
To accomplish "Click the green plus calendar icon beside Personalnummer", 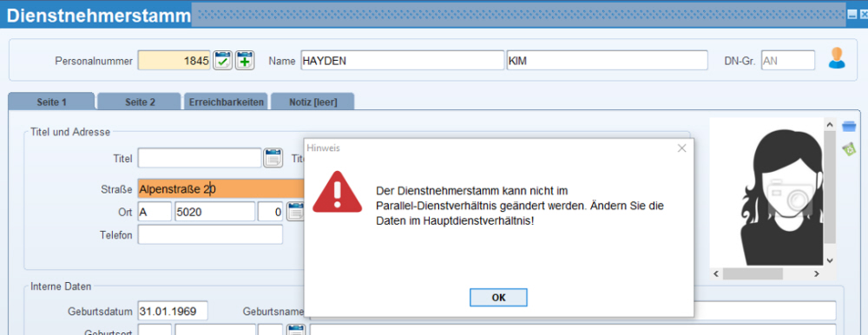I will click(246, 60).
